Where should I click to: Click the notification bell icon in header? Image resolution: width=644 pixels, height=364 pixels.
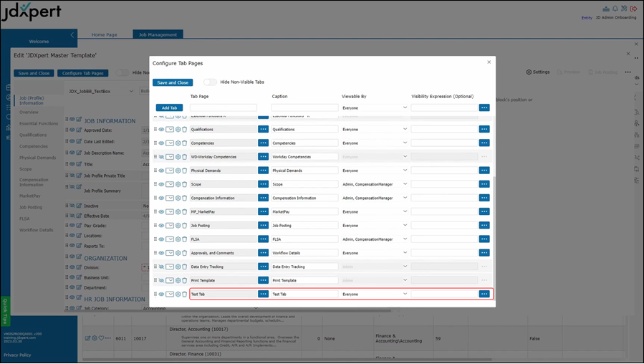pyautogui.click(x=615, y=9)
